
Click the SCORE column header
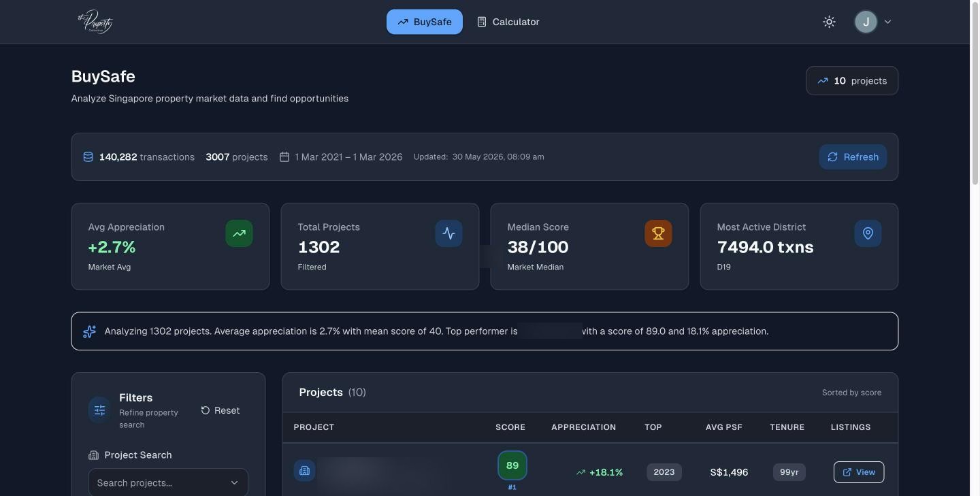coord(510,427)
